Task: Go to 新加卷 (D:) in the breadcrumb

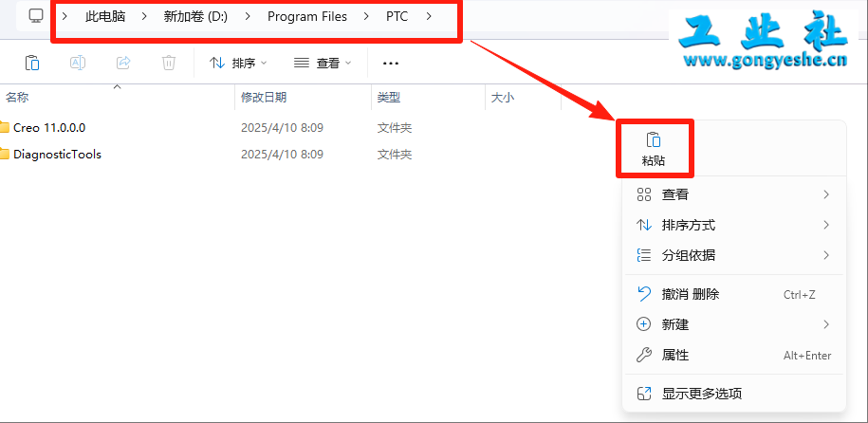Action: [195, 17]
